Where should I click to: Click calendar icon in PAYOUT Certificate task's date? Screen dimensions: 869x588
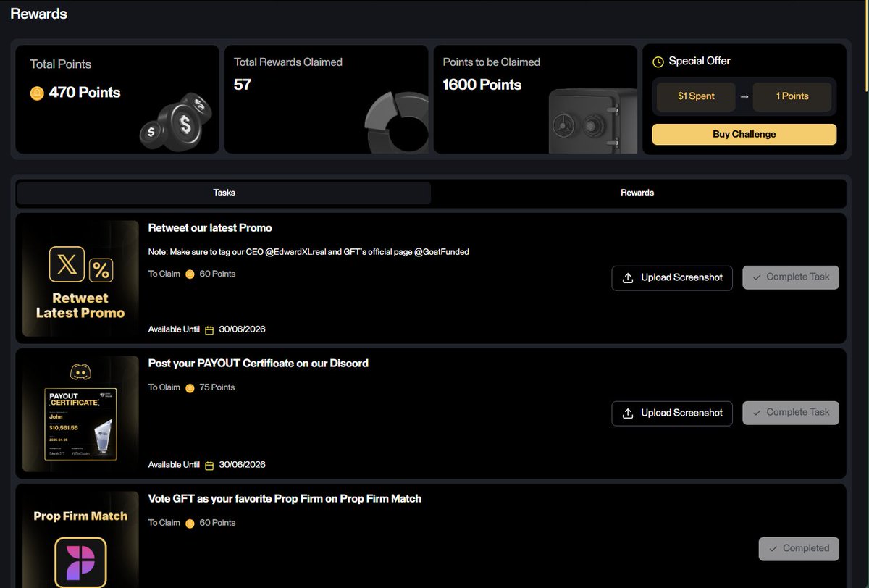coord(209,466)
